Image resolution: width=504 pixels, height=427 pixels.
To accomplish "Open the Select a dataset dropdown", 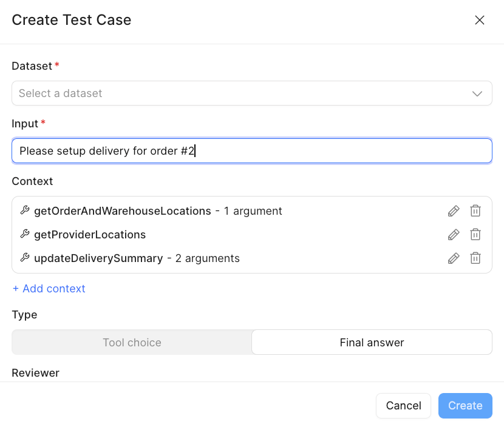I will coord(252,93).
